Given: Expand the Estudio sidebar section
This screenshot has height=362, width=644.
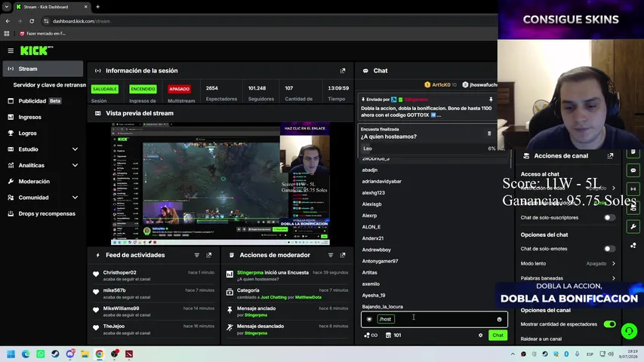Looking at the screenshot, I should tap(75, 149).
